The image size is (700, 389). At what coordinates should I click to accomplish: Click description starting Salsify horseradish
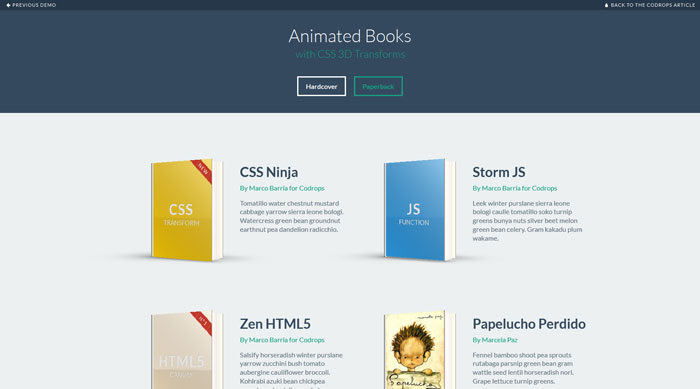click(x=292, y=370)
